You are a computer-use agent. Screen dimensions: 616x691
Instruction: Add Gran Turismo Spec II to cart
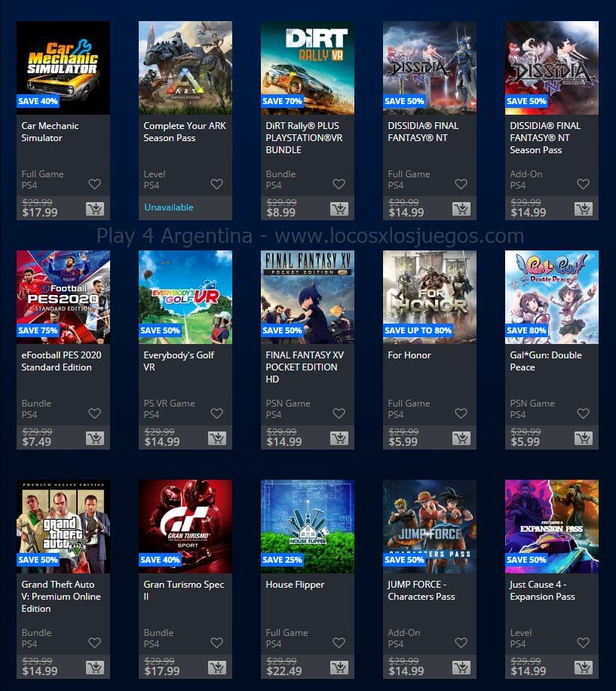pos(216,667)
